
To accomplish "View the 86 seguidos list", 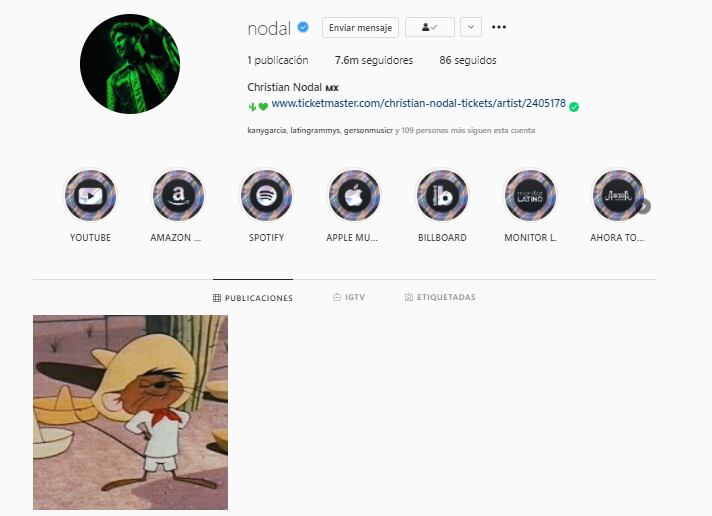I will click(x=468, y=60).
